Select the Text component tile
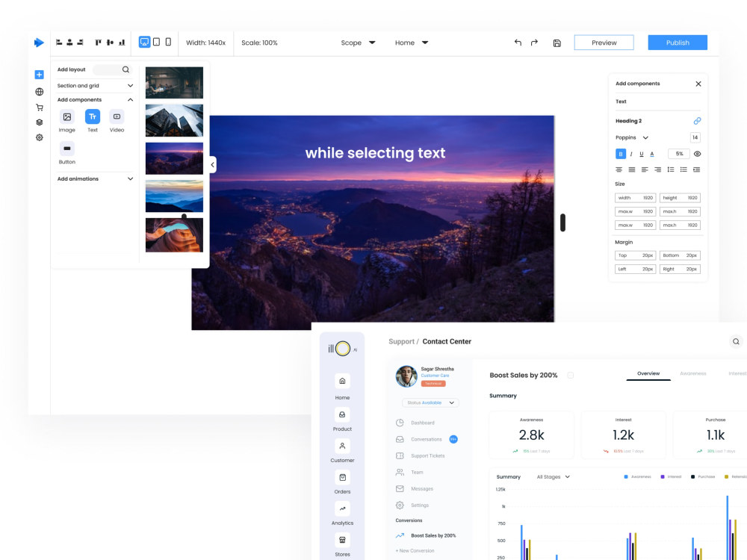The width and height of the screenshot is (747, 560). coord(93,116)
